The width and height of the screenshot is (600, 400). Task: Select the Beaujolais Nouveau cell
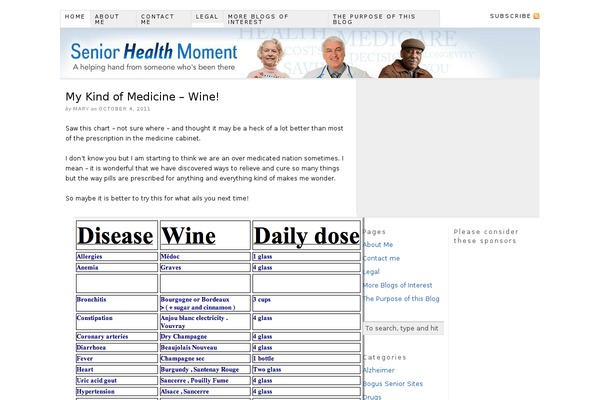point(205,348)
